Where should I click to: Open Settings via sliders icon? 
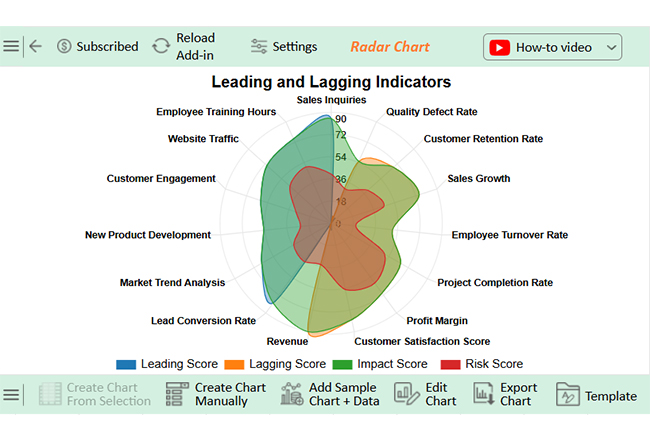(259, 46)
